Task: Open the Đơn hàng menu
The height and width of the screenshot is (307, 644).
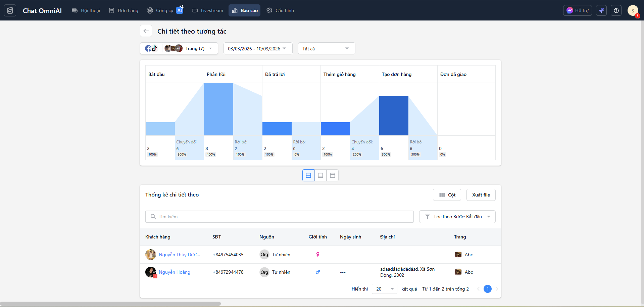Action: tap(124, 10)
